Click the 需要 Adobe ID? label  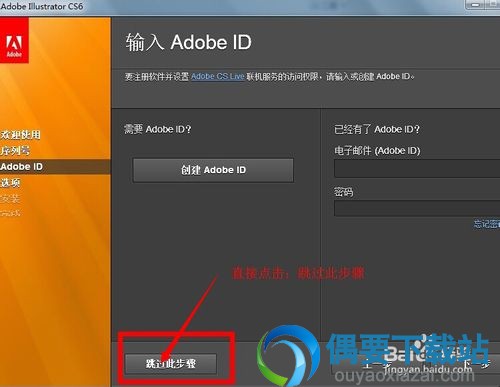(x=158, y=129)
